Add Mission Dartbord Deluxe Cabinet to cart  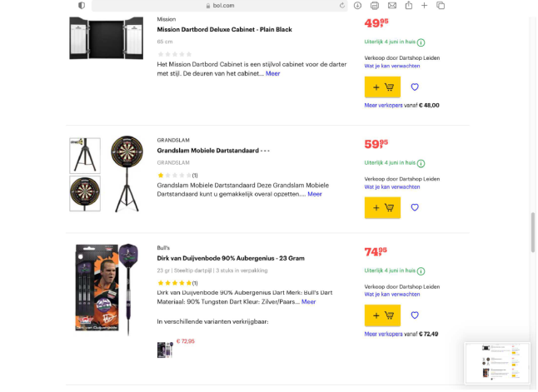pos(382,87)
